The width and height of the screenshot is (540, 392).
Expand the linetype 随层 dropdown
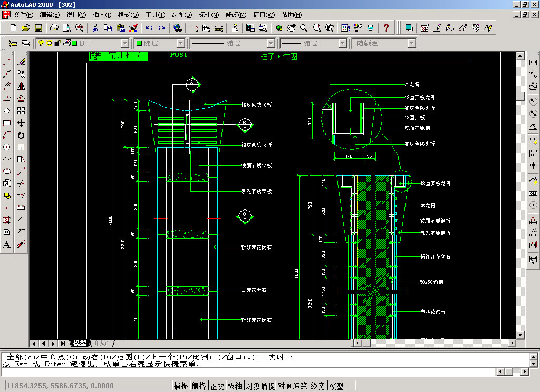271,43
